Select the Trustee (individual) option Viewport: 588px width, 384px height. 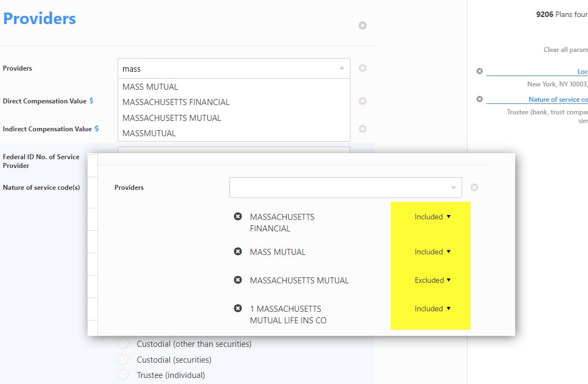(124, 375)
